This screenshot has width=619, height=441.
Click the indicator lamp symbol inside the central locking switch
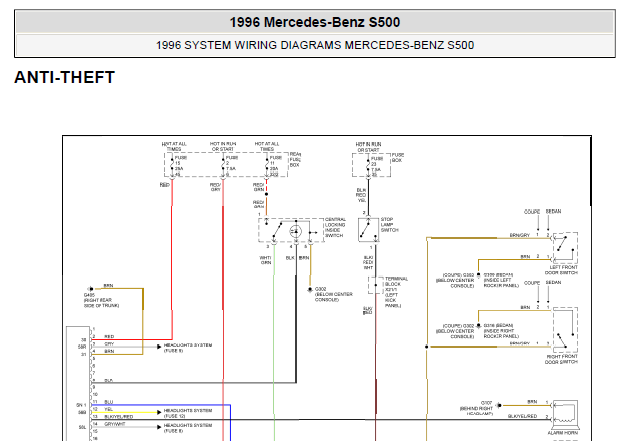pyautogui.click(x=296, y=231)
